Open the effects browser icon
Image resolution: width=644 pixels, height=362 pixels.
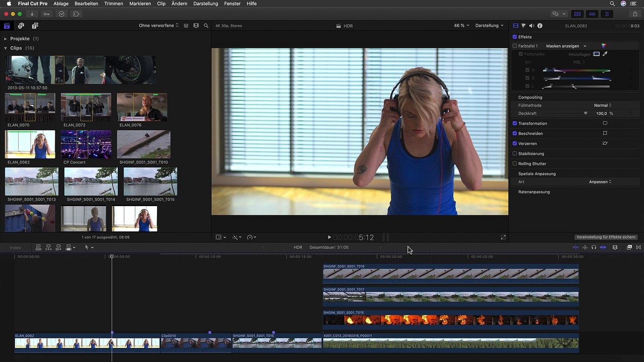click(629, 247)
